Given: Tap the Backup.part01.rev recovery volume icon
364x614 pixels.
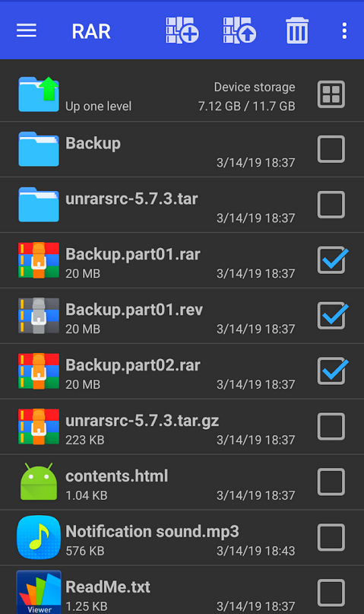Looking at the screenshot, I should [38, 316].
